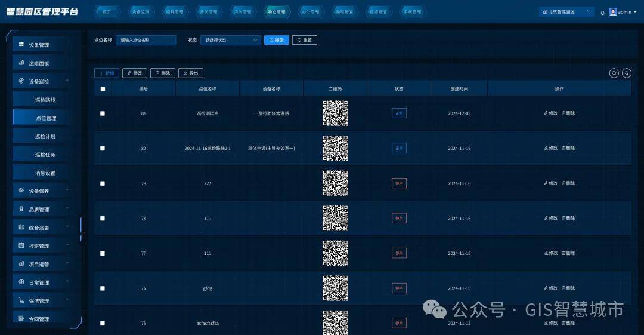This screenshot has height=335, width=644.
Task: Click the 导出 export button
Action: click(191, 73)
